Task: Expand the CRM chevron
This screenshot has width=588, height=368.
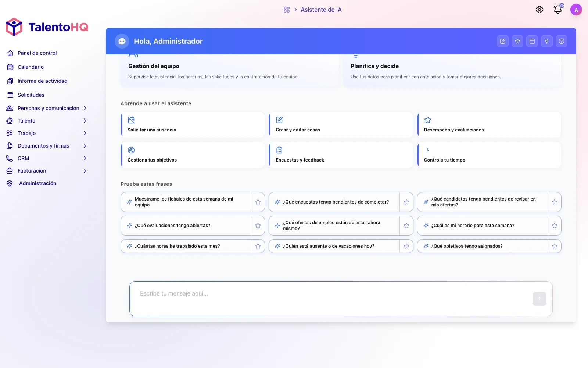Action: (85, 158)
